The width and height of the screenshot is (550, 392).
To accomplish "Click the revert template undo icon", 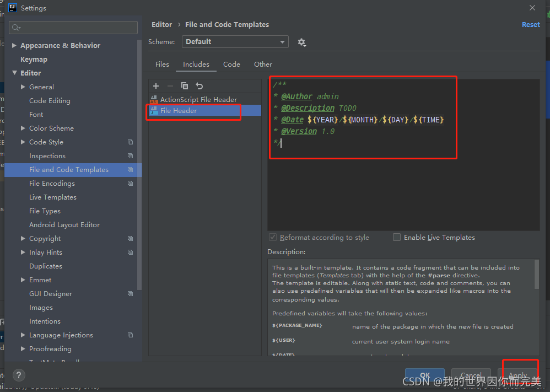I will tap(199, 86).
